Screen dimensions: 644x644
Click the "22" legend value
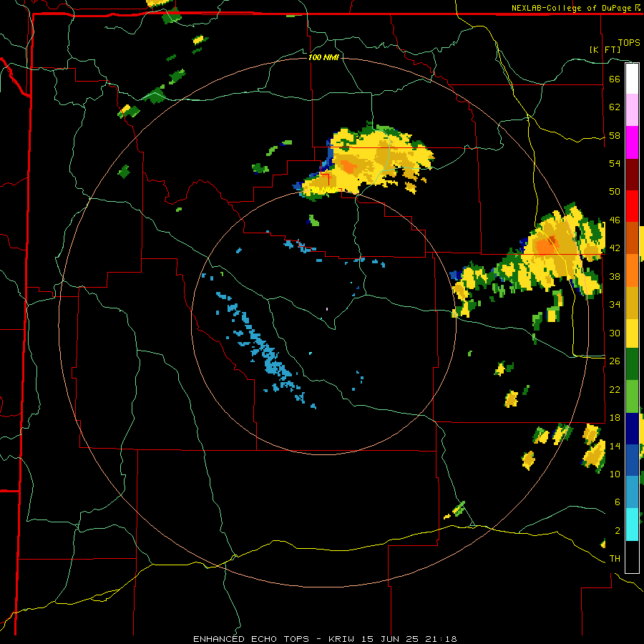(x=615, y=389)
